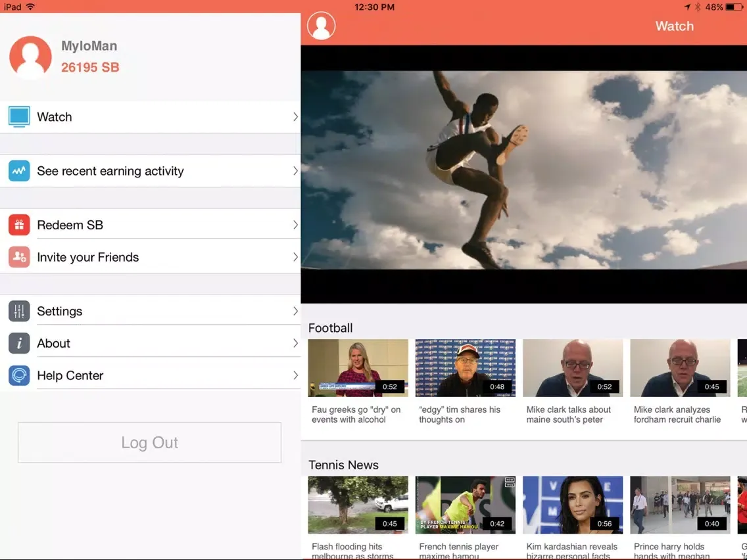Open the About menu entry
747x560 pixels.
click(150, 343)
